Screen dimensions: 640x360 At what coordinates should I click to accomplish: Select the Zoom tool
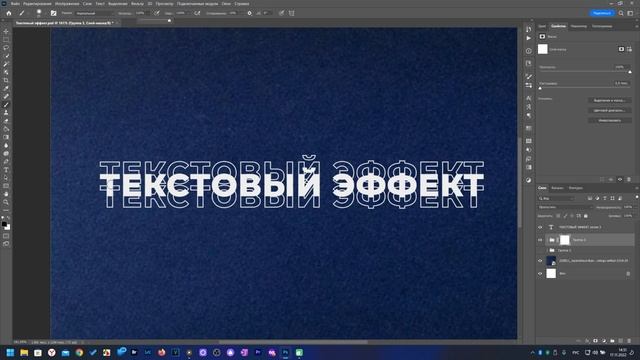tap(6, 202)
